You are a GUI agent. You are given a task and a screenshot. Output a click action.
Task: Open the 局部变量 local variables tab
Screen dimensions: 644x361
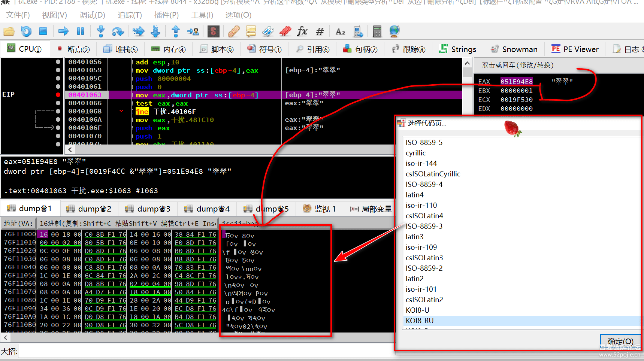371,209
